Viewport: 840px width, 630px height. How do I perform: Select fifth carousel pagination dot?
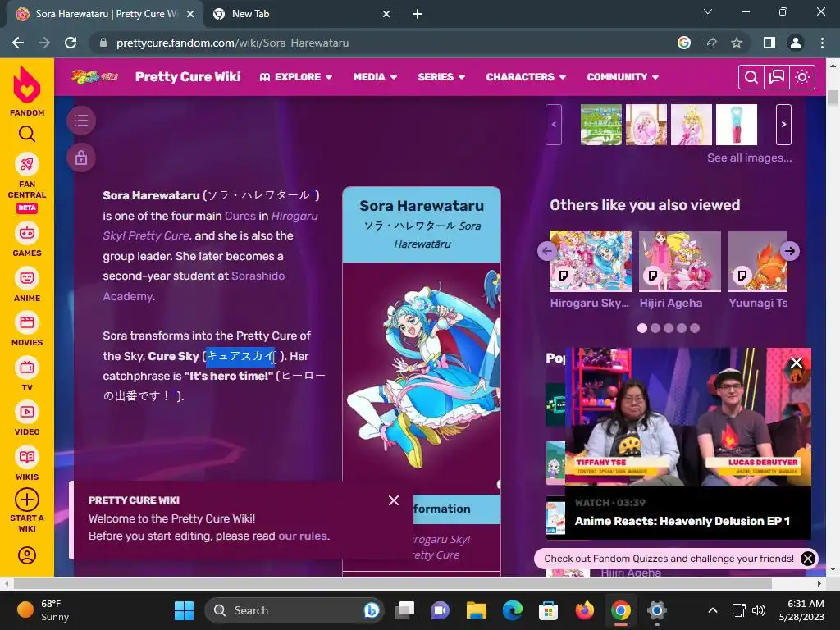click(x=695, y=328)
